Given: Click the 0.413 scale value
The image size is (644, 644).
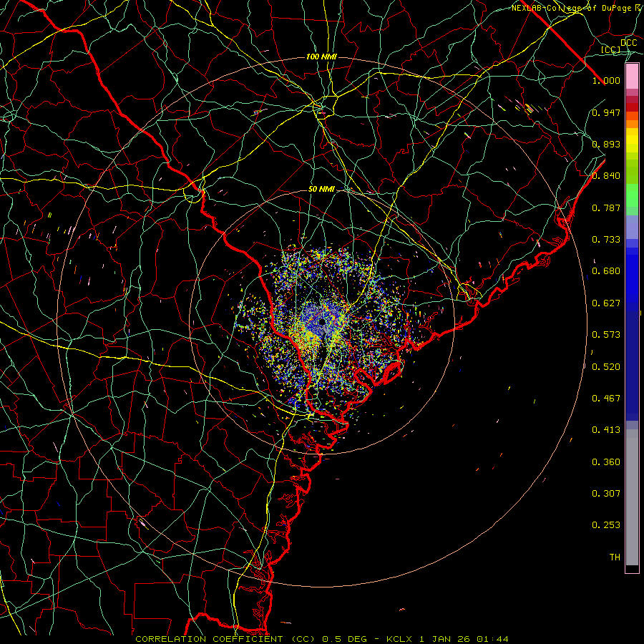Looking at the screenshot, I should (606, 429).
